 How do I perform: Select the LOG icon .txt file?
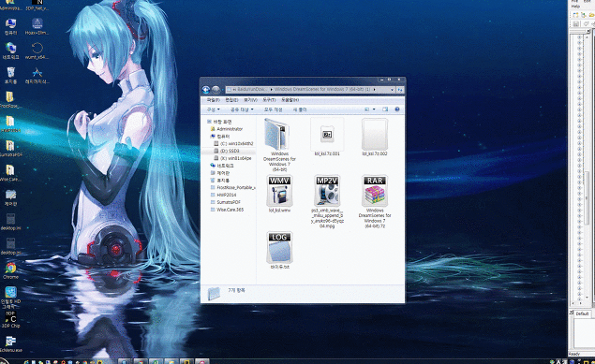[x=279, y=250]
